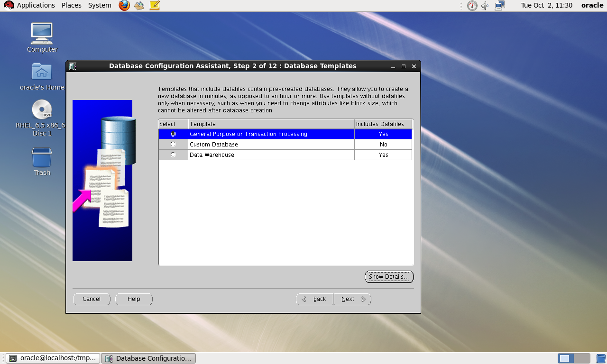Select General Purpose or Transaction Processing radio
Image resolution: width=607 pixels, height=364 pixels.
tap(173, 134)
